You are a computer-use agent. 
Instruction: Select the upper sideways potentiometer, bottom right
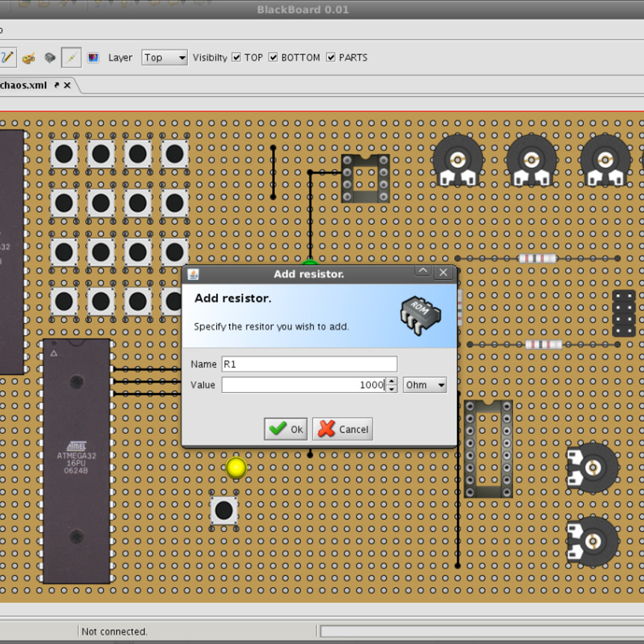[592, 468]
